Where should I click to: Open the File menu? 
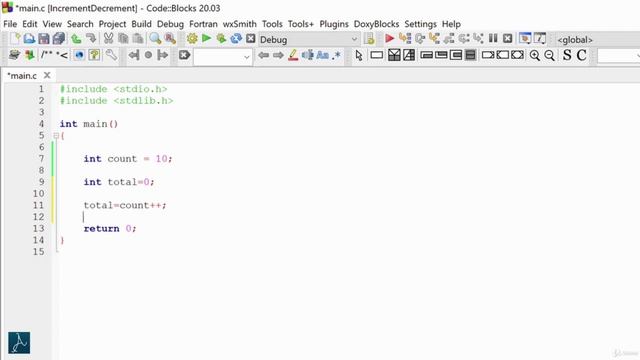click(x=10, y=24)
